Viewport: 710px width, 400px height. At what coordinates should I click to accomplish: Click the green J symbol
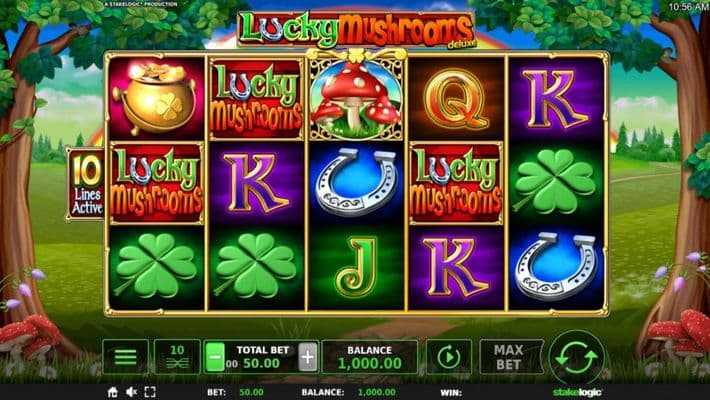pyautogui.click(x=356, y=267)
